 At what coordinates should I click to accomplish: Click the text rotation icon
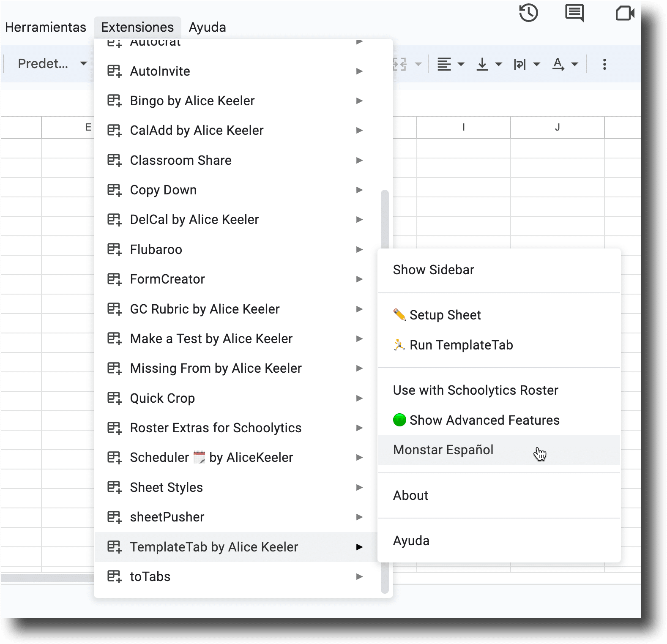pyautogui.click(x=558, y=64)
